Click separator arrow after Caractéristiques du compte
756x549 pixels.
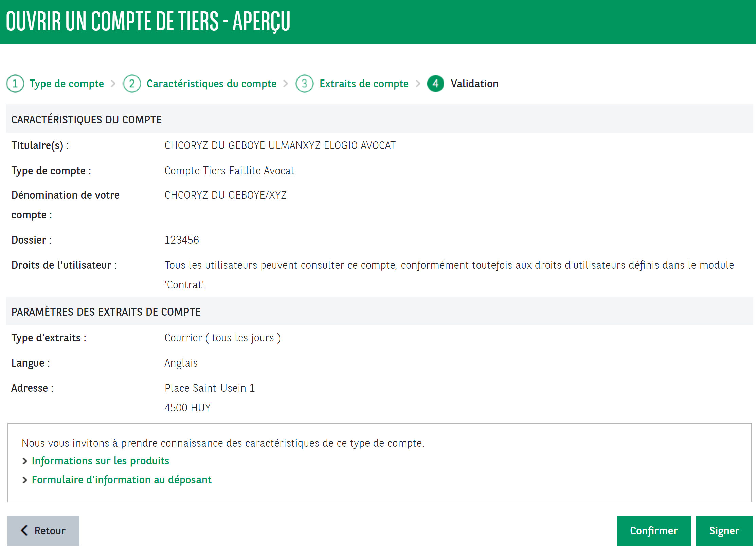pyautogui.click(x=286, y=84)
